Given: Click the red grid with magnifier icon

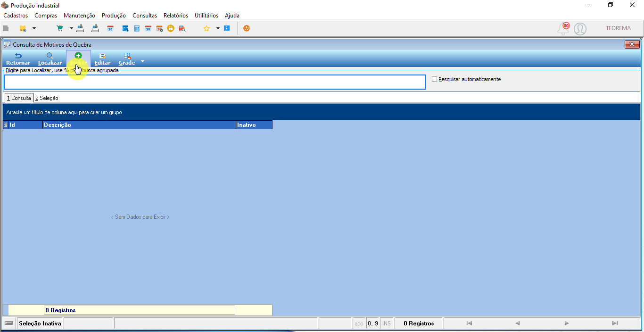Looking at the screenshot, I should click(x=182, y=28).
